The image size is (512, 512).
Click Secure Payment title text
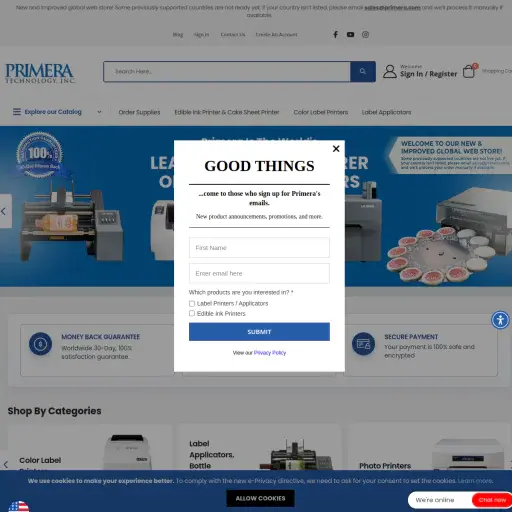point(411,337)
